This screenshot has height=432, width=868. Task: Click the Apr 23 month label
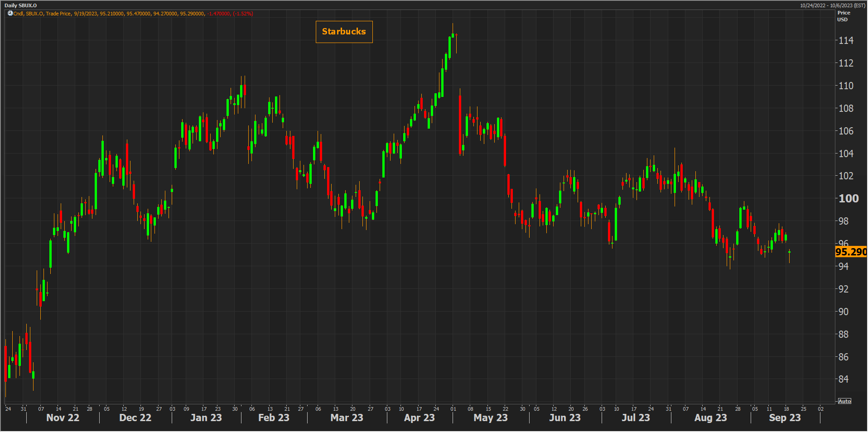pos(420,418)
